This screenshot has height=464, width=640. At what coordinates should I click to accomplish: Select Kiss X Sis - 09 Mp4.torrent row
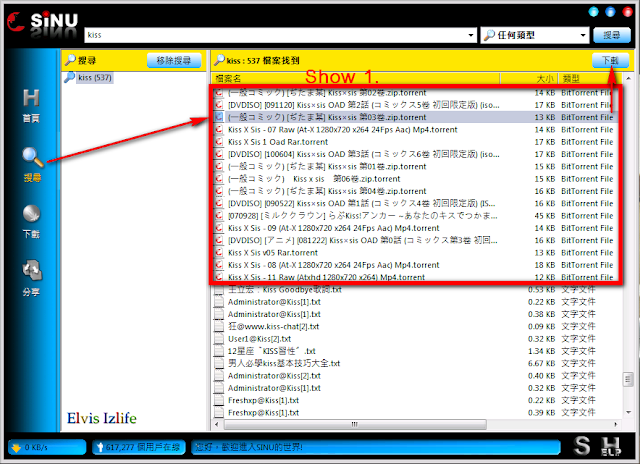[414, 228]
